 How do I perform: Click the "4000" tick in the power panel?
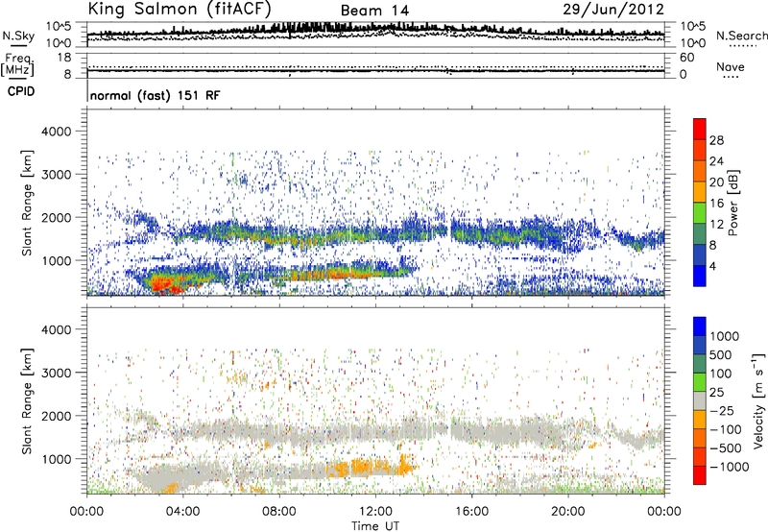tap(56, 132)
